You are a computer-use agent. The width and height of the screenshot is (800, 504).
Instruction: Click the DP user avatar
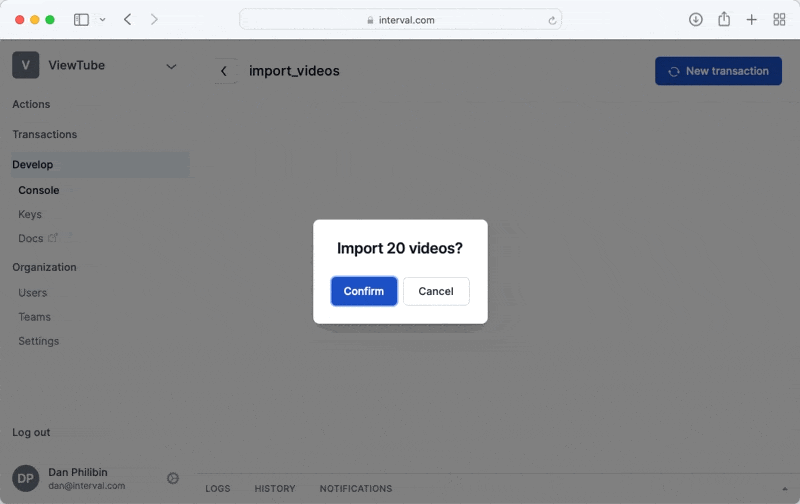tap(26, 478)
